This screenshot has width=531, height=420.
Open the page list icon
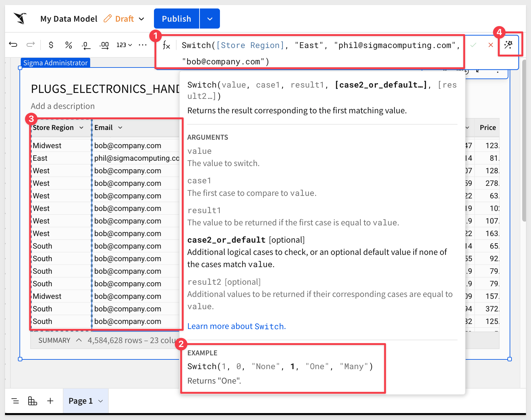[15, 401]
